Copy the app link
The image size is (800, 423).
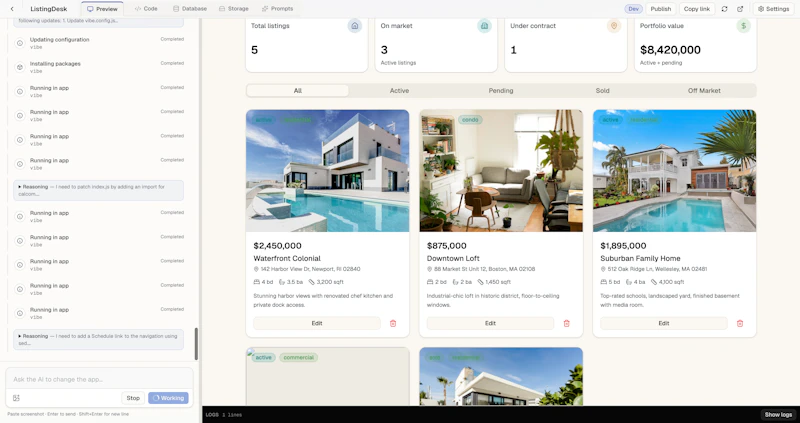[696, 9]
